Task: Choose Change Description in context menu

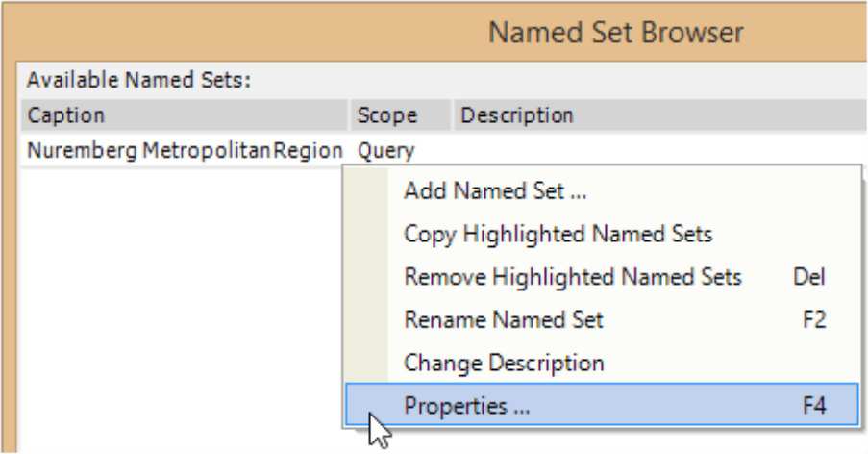Action: [504, 363]
